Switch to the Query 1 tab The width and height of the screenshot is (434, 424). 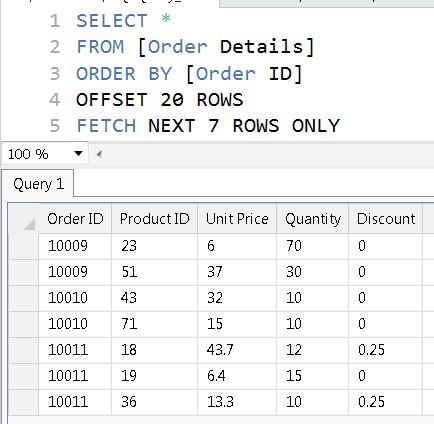pyautogui.click(x=38, y=184)
